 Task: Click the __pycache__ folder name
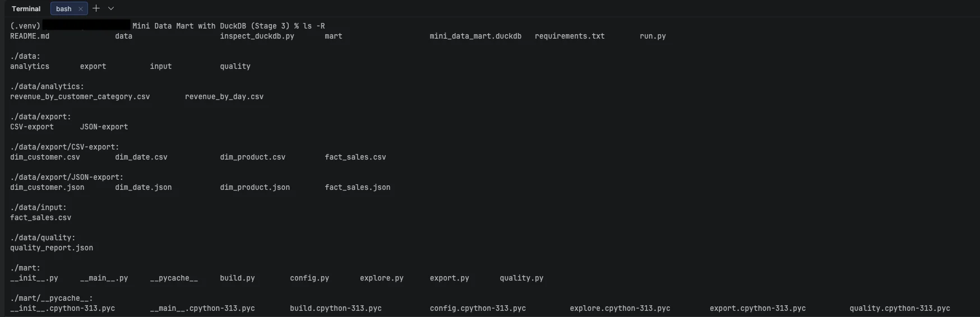point(174,278)
